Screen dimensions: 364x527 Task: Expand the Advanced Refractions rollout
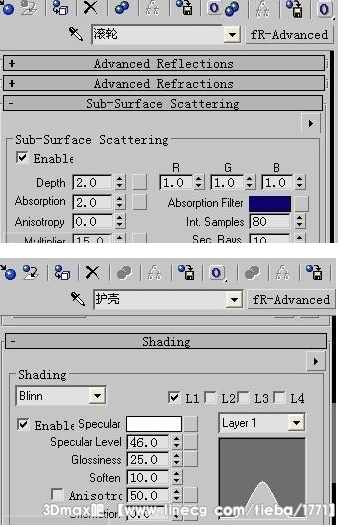pyautogui.click(x=164, y=83)
